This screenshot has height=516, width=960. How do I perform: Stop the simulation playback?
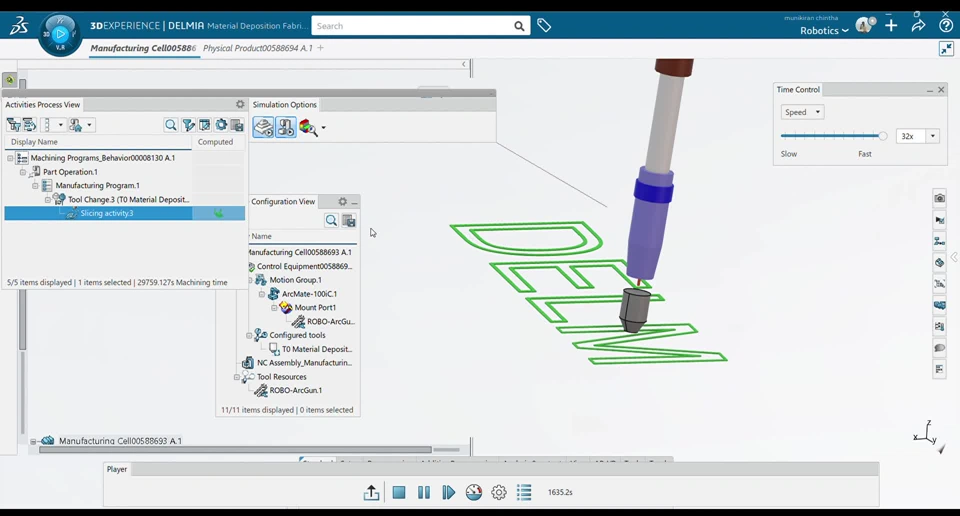(x=399, y=492)
